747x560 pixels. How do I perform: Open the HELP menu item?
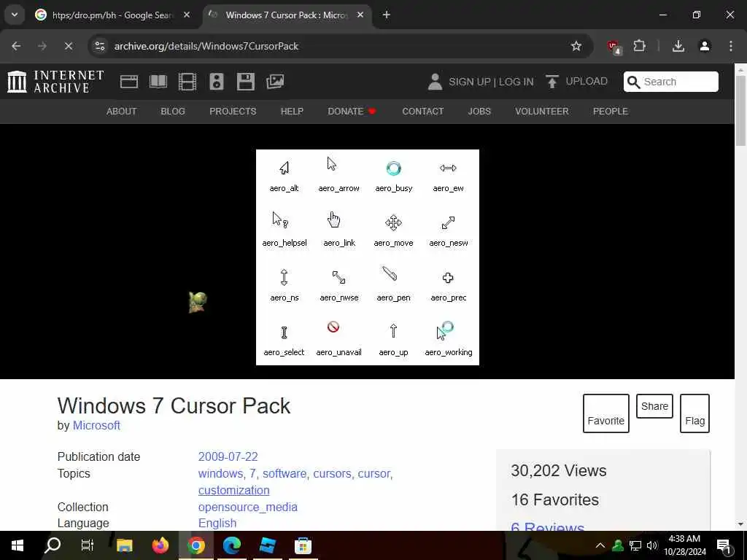tap(292, 112)
